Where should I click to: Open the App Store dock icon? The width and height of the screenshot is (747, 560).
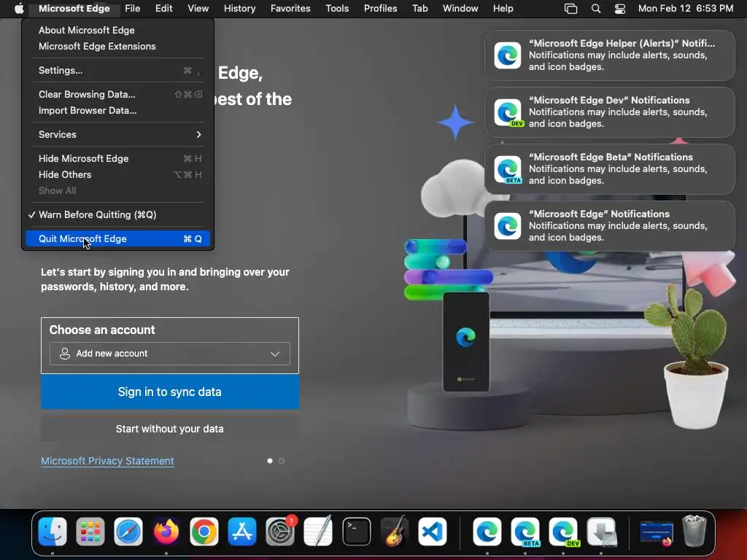[242, 531]
